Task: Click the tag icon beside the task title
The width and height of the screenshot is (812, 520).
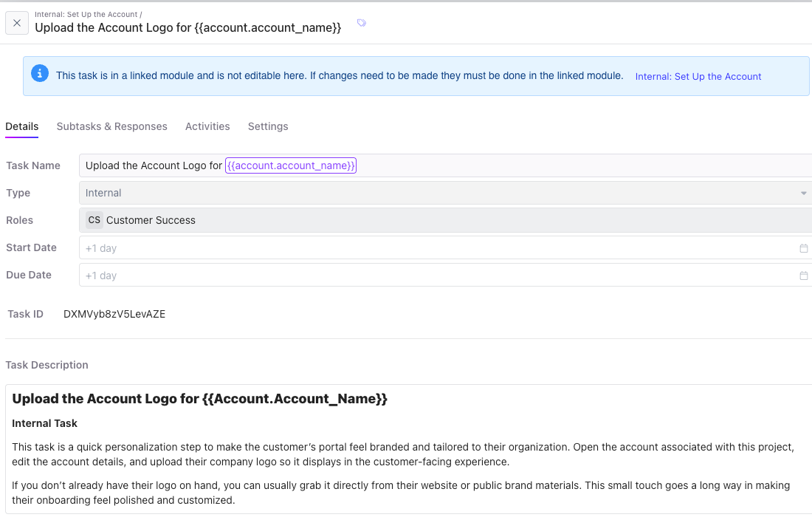Action: point(361,23)
